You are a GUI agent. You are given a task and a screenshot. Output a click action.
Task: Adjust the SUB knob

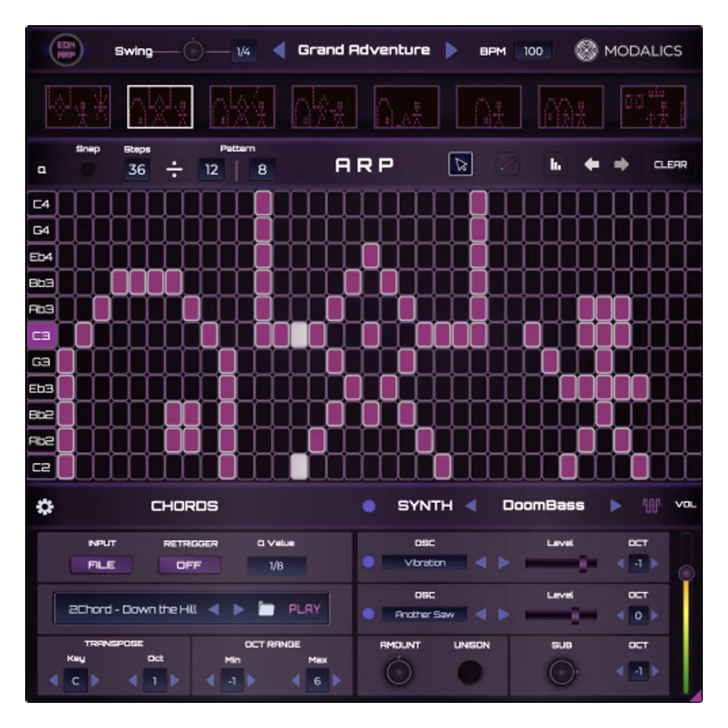[561, 672]
